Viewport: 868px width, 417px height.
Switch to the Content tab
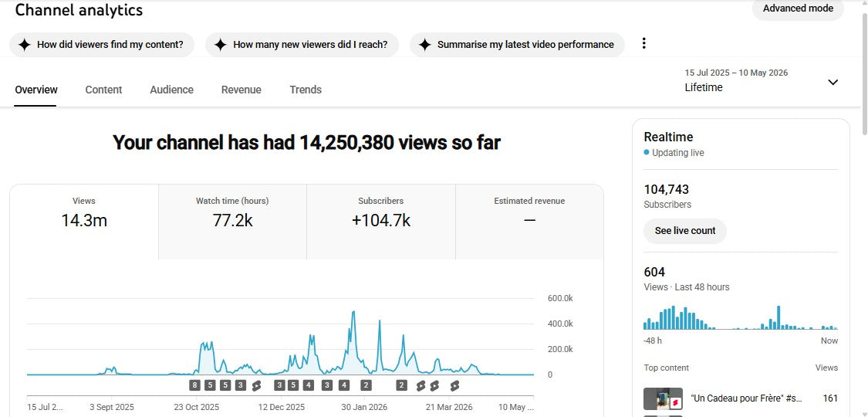103,90
